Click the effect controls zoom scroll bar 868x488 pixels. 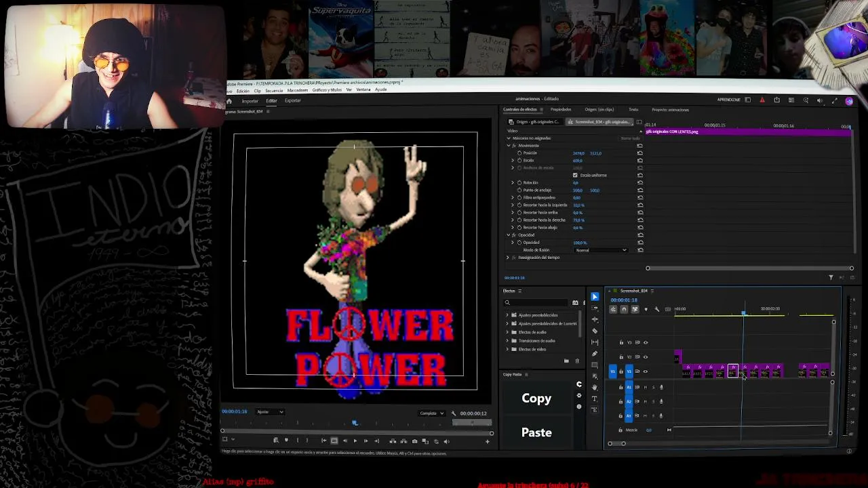(x=749, y=268)
